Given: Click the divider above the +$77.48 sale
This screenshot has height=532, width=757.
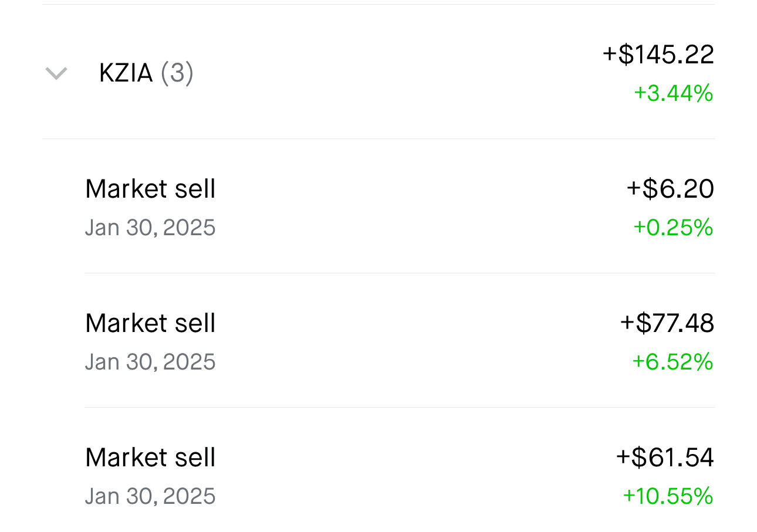Looking at the screenshot, I should 399,273.
